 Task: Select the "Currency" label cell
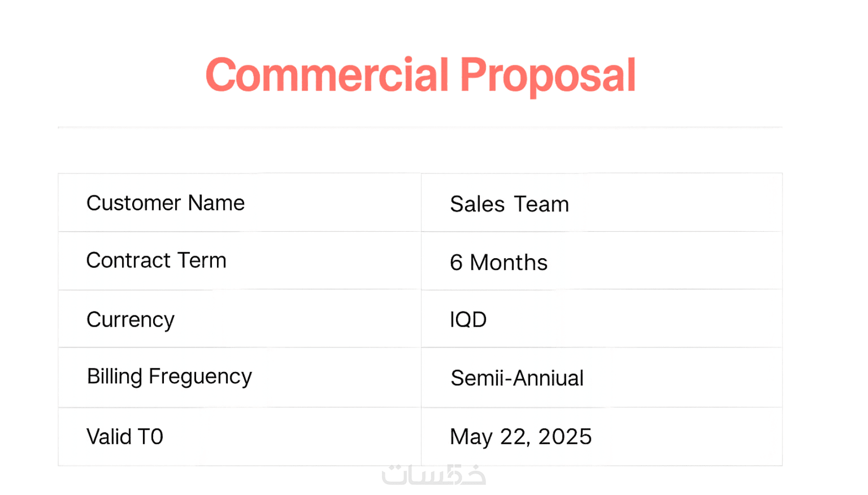click(131, 320)
